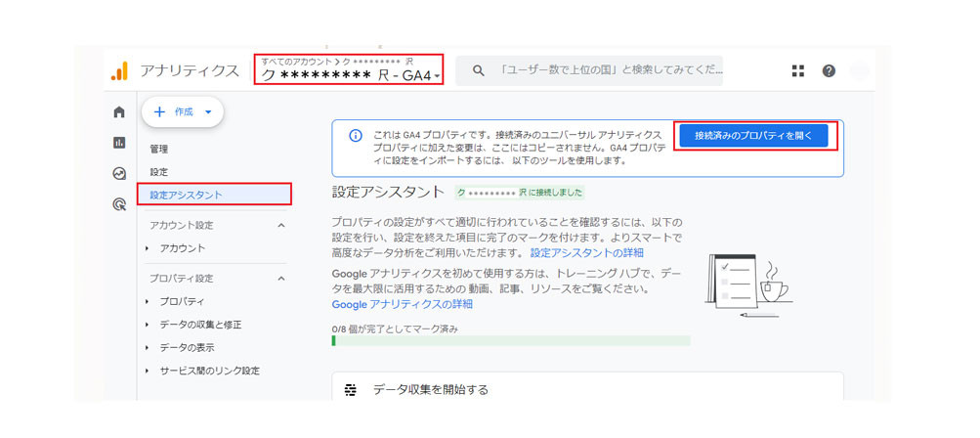The image size is (980, 438).
Task: Collapse the アカウント設定 section
Action: [x=280, y=225]
